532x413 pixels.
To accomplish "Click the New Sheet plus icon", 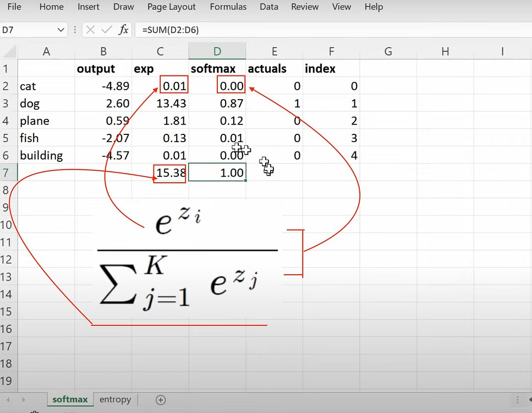I will coord(160,399).
